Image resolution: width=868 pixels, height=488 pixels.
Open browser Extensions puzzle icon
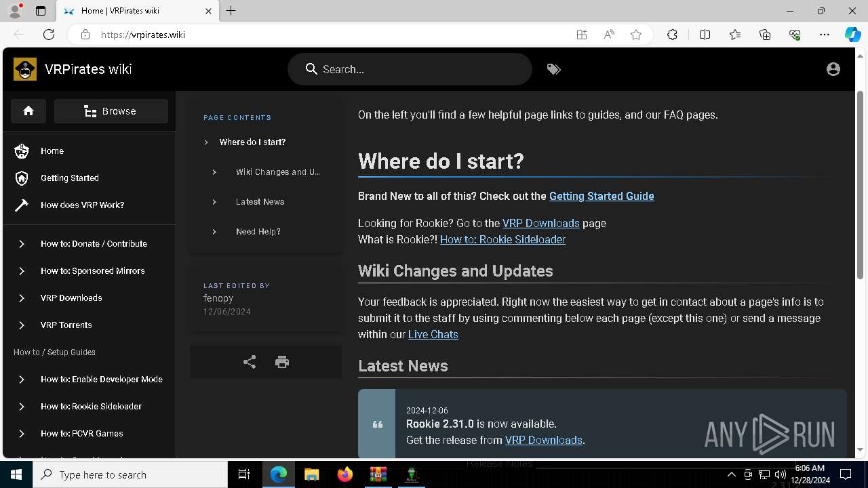[x=672, y=35]
